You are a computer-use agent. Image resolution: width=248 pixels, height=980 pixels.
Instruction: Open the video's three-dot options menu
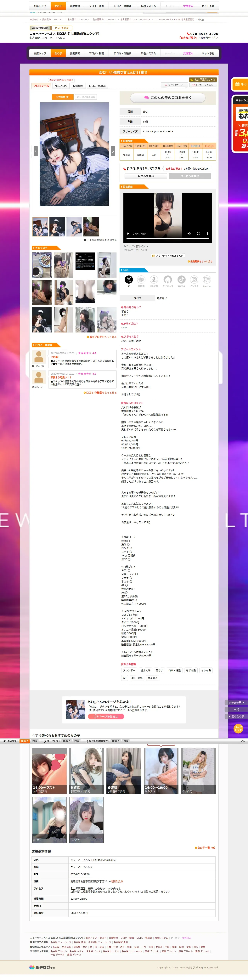click(207, 234)
